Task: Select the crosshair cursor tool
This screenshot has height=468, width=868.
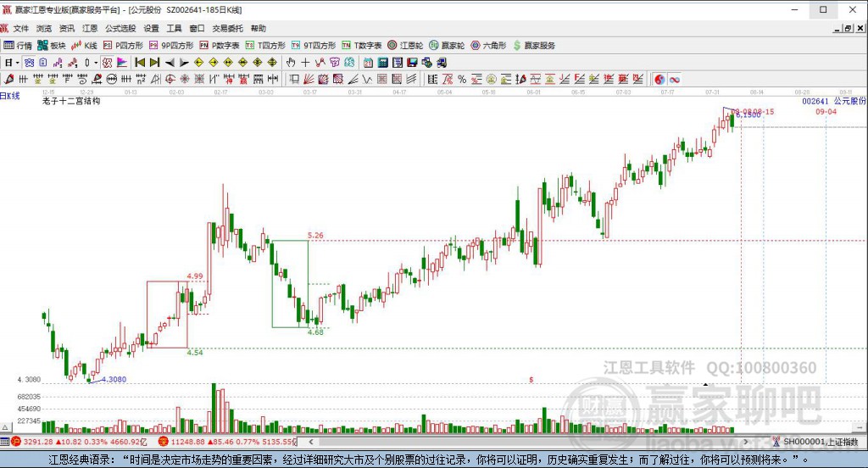Action: pyautogui.click(x=305, y=63)
